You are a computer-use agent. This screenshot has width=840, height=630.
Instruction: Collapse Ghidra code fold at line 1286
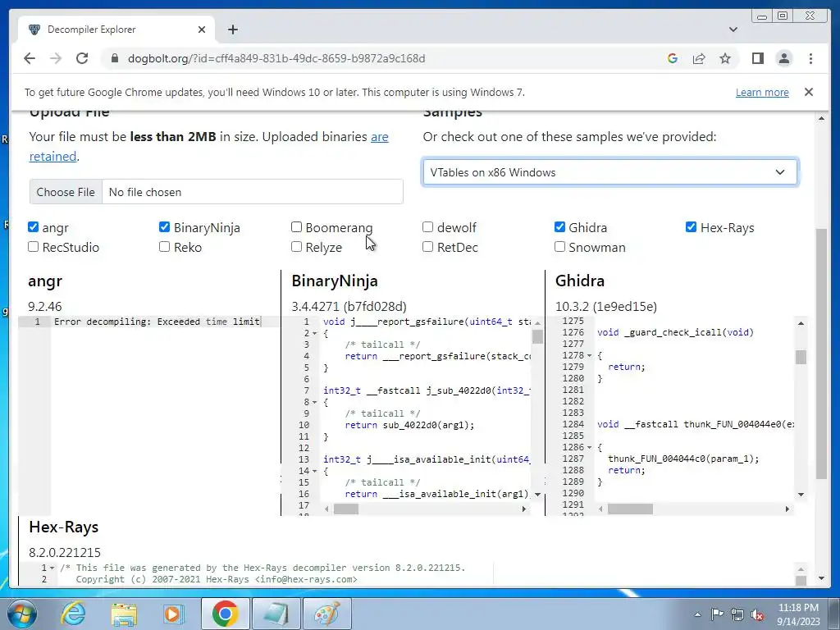[589, 447]
